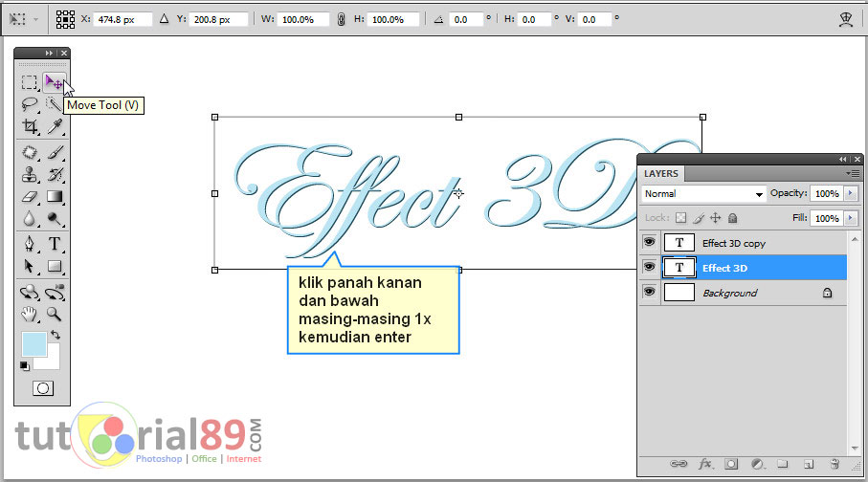Toggle lock position

[x=716, y=218]
